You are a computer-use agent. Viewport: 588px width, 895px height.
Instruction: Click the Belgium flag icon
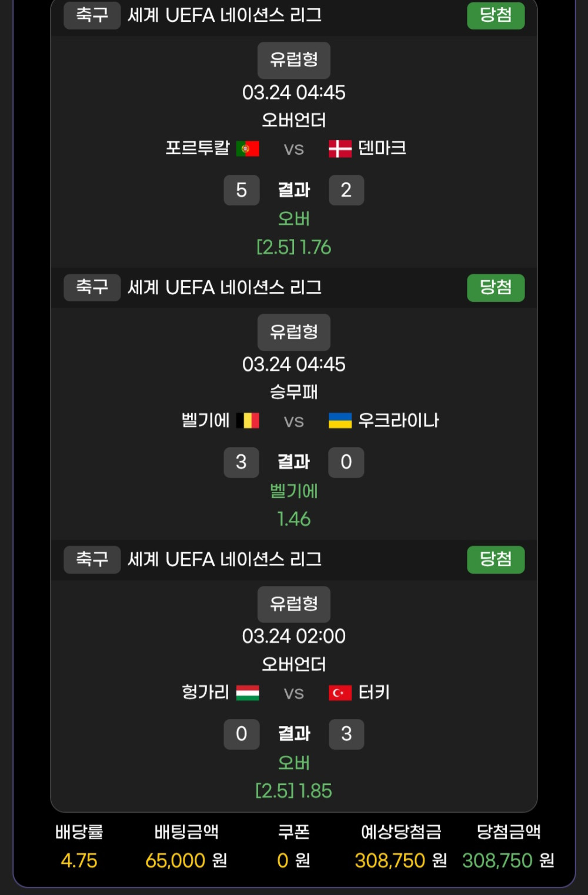tap(248, 421)
